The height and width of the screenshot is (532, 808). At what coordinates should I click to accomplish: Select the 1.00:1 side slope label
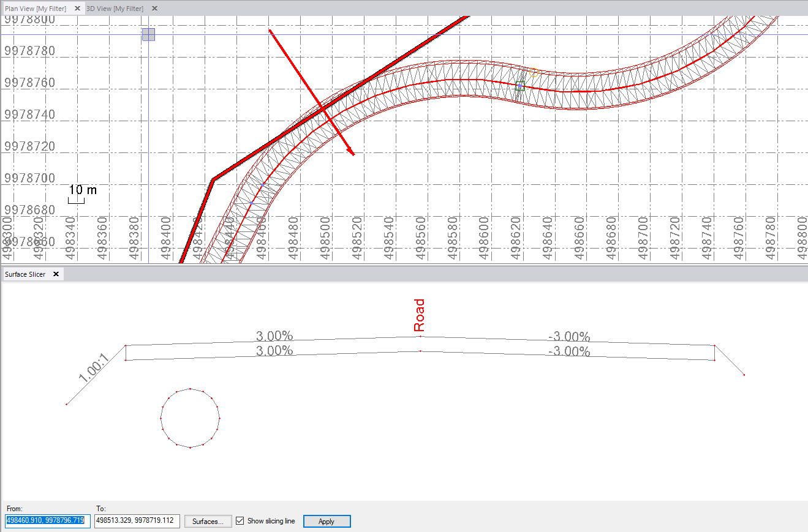point(94,368)
